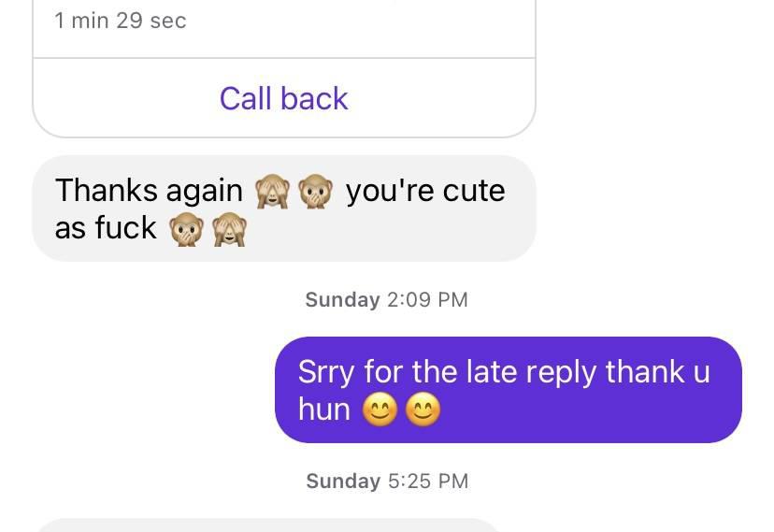The height and width of the screenshot is (532, 774).
Task: Tap the 'Thanks again' text
Action: [x=149, y=192]
